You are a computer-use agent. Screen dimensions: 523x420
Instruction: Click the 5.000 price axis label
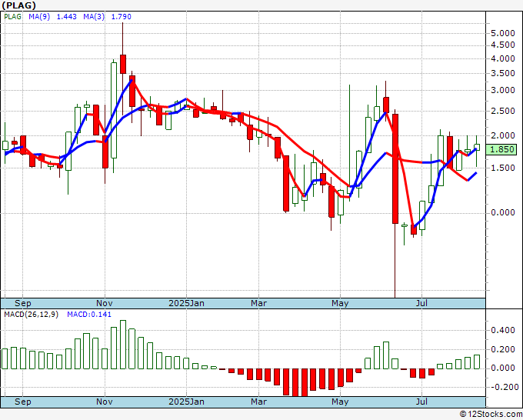pyautogui.click(x=503, y=33)
